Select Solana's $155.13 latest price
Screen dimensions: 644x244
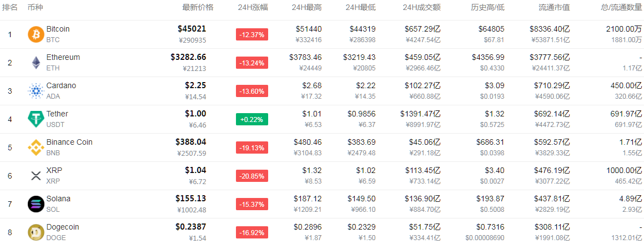(x=190, y=199)
